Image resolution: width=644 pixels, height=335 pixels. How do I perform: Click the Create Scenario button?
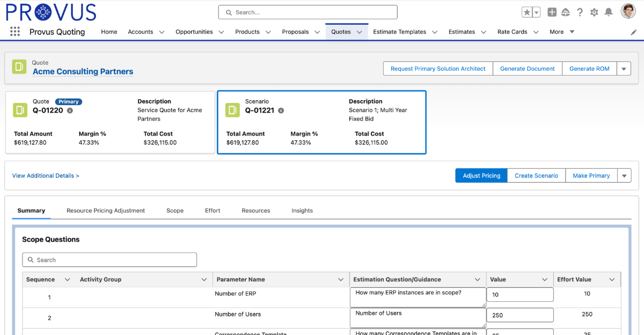536,175
